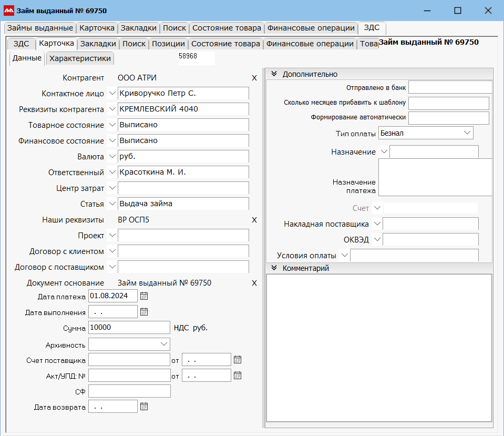Image resolution: width=504 pixels, height=436 pixels.
Task: Open Накладная поставщика dropdown arrow
Action: tap(377, 224)
